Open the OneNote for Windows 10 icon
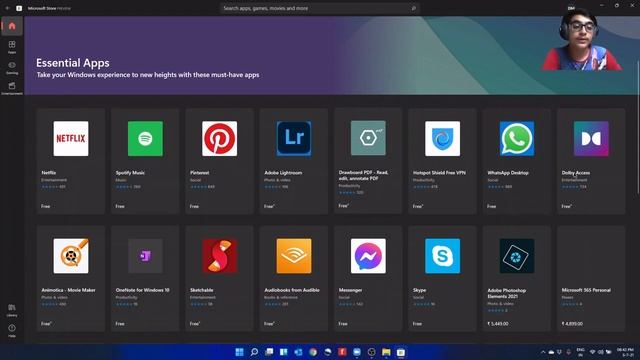Image resolution: width=640 pixels, height=360 pixels. 145,256
